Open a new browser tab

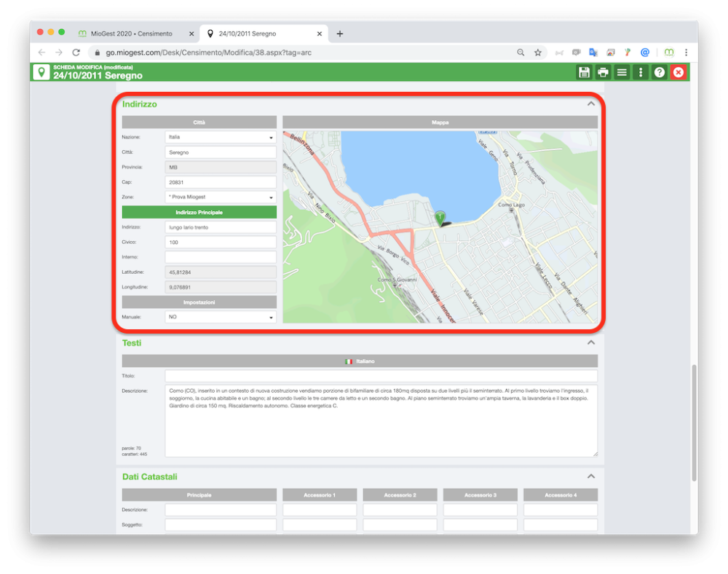point(340,34)
